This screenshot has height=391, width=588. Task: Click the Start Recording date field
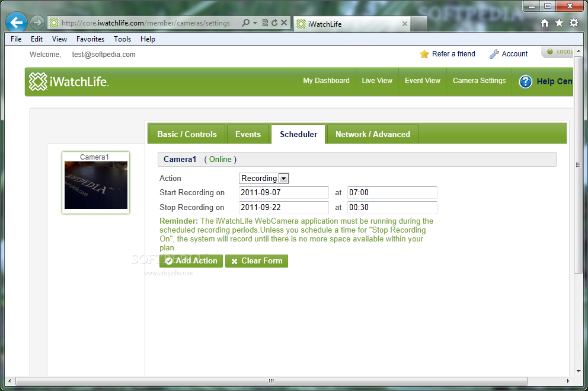[284, 192]
